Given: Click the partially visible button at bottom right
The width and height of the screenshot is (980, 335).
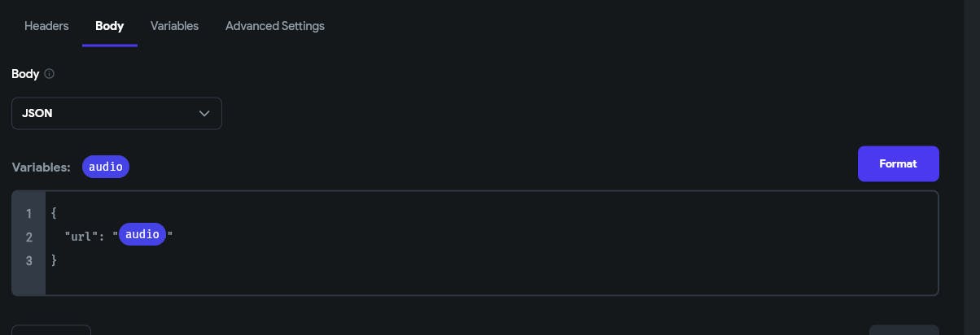Looking at the screenshot, I should click(x=903, y=330).
